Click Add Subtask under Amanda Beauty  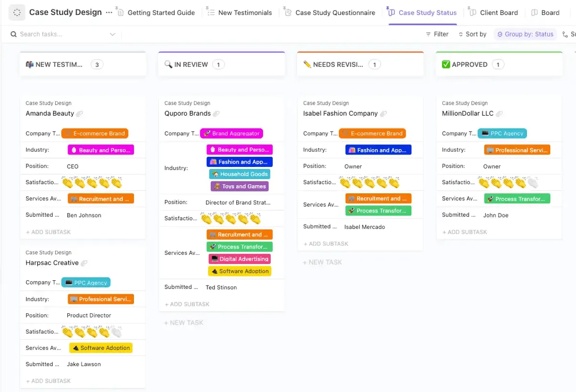(48, 232)
